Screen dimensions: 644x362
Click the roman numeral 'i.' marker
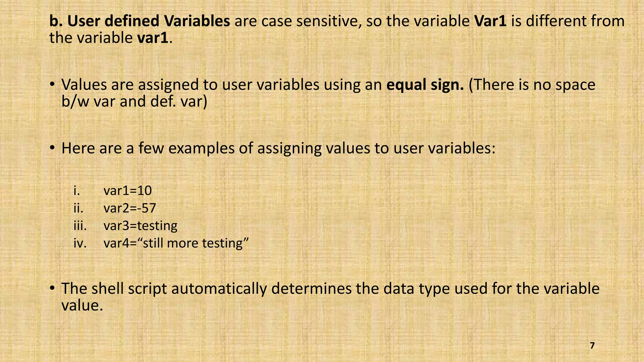77,190
